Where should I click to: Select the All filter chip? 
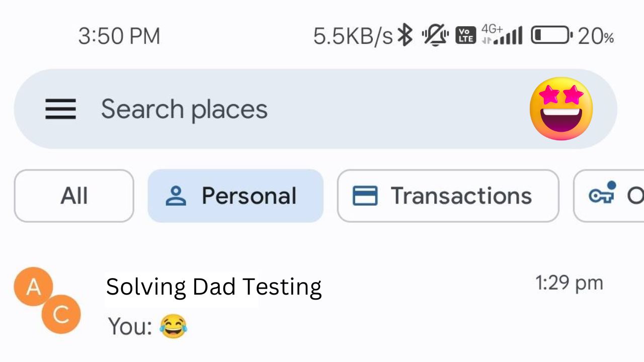click(74, 196)
